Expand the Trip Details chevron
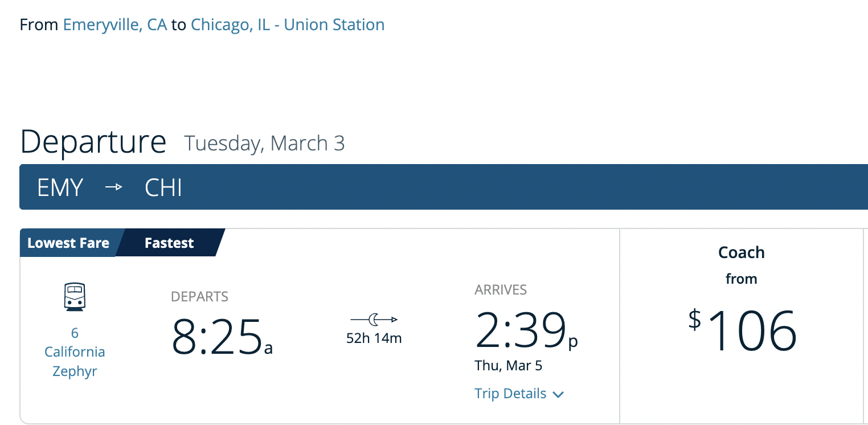This screenshot has width=868, height=425. (x=558, y=394)
